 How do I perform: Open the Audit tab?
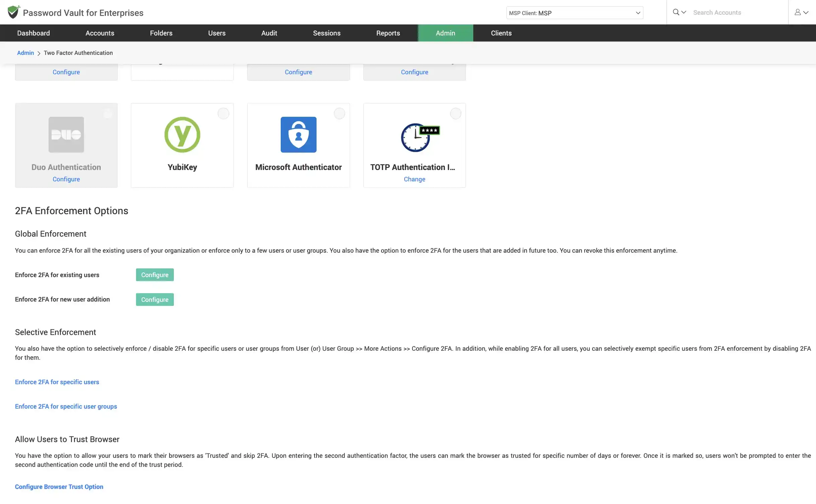tap(269, 33)
